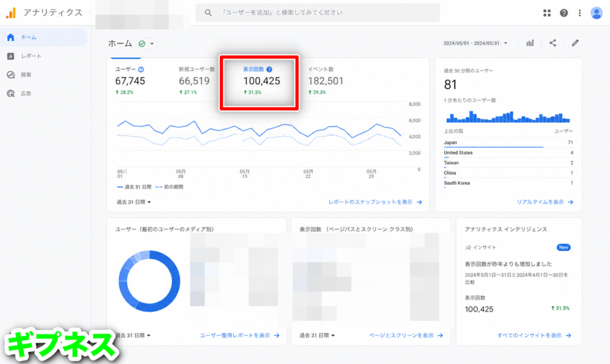The image size is (610, 364).
Task: Open the green check status dropdown beside ホーム
Action: point(147,43)
